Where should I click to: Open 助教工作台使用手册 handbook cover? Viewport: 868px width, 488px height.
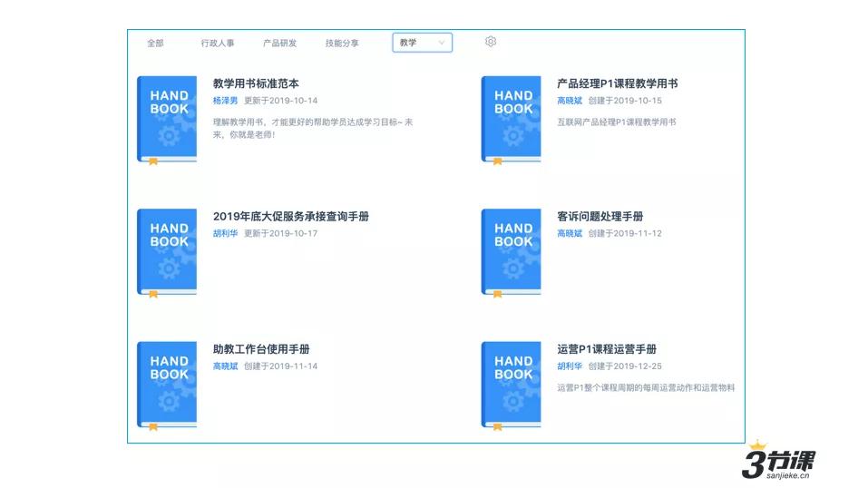[167, 386]
